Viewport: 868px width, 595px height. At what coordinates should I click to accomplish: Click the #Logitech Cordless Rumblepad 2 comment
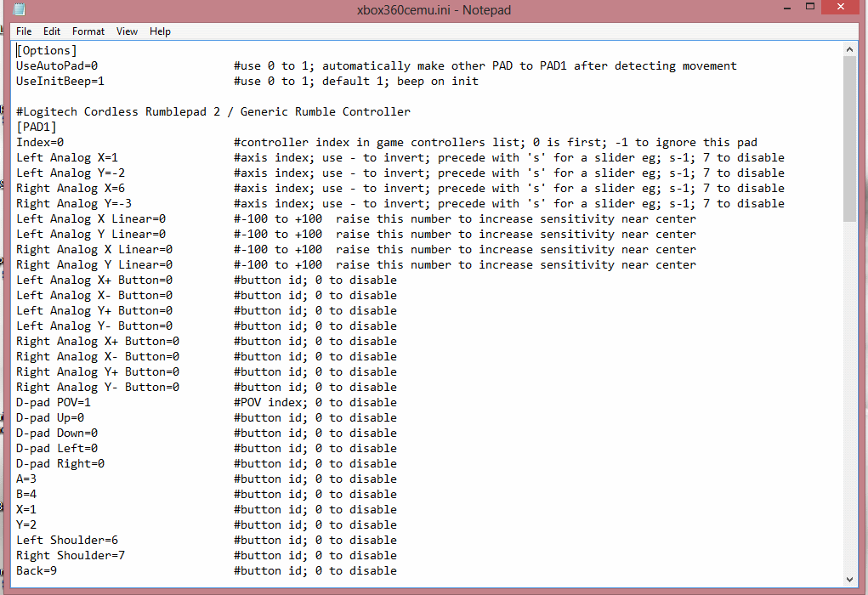tap(213, 112)
